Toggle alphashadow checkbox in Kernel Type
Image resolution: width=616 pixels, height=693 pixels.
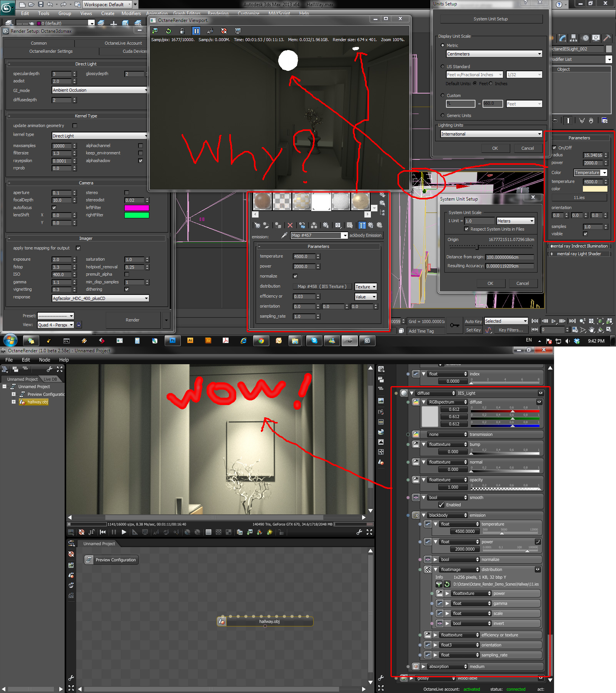tap(140, 161)
